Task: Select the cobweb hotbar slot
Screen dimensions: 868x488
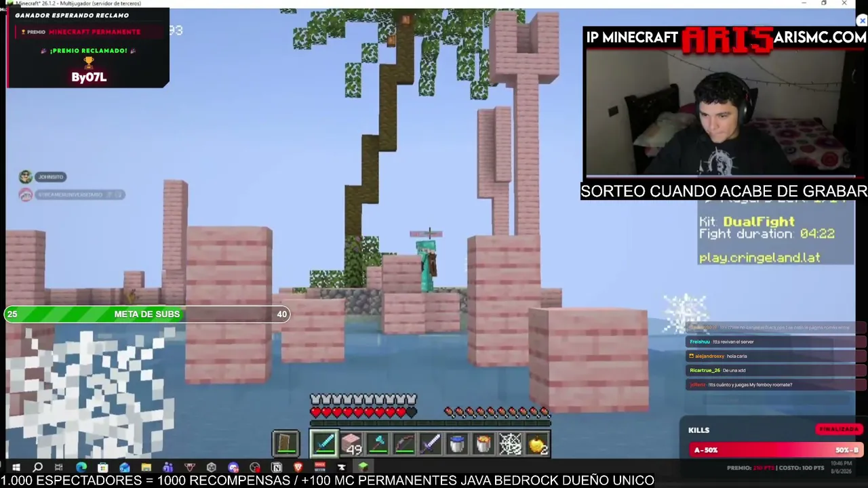Action: (x=510, y=444)
